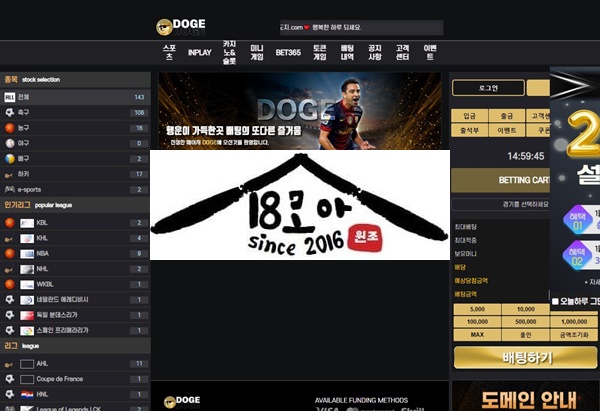Click the ALL icon in sport list
Viewport: 600px width, 411px height.
pos(10,97)
